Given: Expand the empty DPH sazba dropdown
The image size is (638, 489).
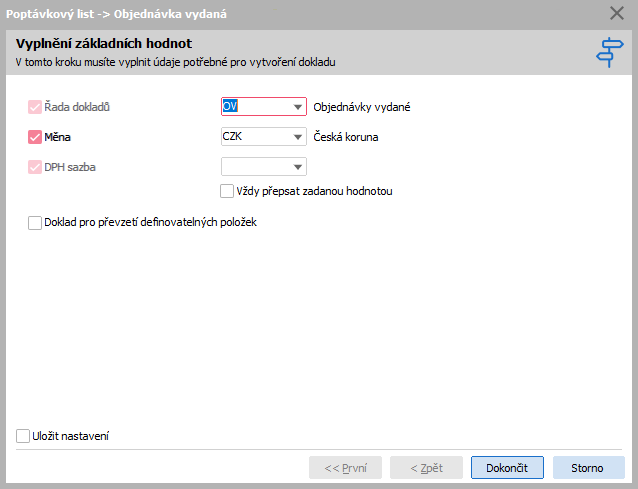Looking at the screenshot, I should [x=264, y=167].
